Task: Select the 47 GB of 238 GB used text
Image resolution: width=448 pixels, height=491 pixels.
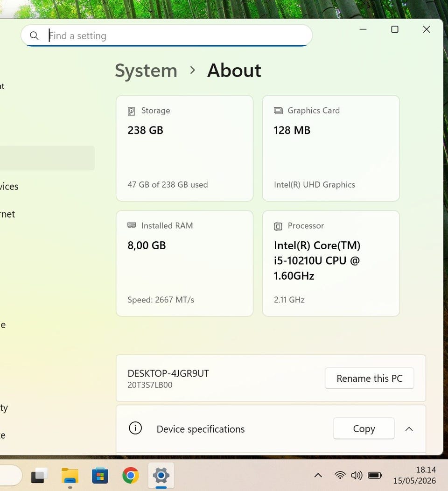Action: click(168, 184)
